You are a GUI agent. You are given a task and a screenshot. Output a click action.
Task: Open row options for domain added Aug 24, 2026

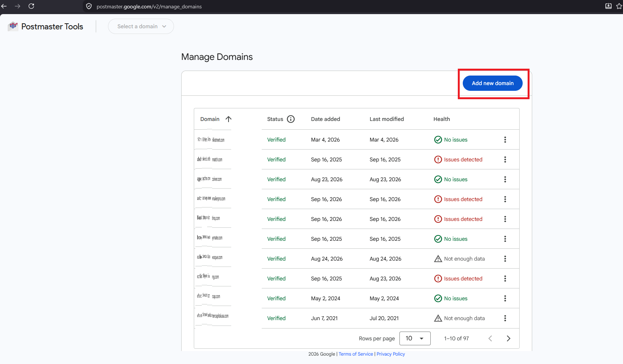coord(505,259)
